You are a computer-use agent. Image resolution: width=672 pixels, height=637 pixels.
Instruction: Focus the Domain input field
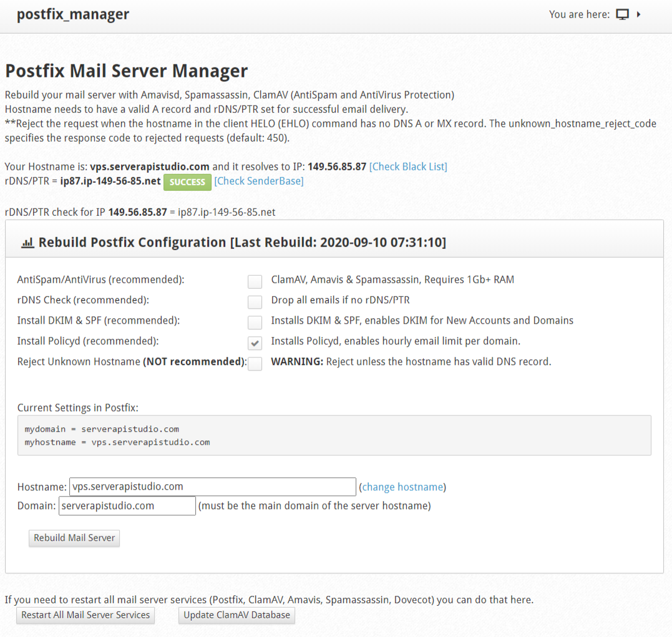[x=127, y=506]
